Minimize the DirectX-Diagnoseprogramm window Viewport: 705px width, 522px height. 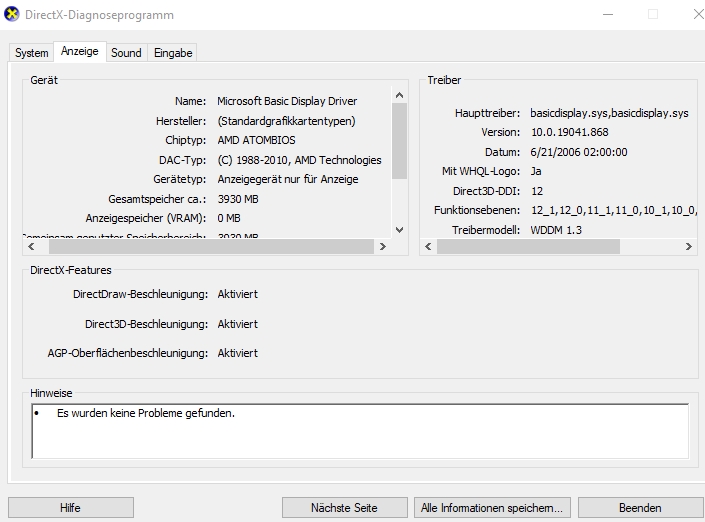point(608,14)
